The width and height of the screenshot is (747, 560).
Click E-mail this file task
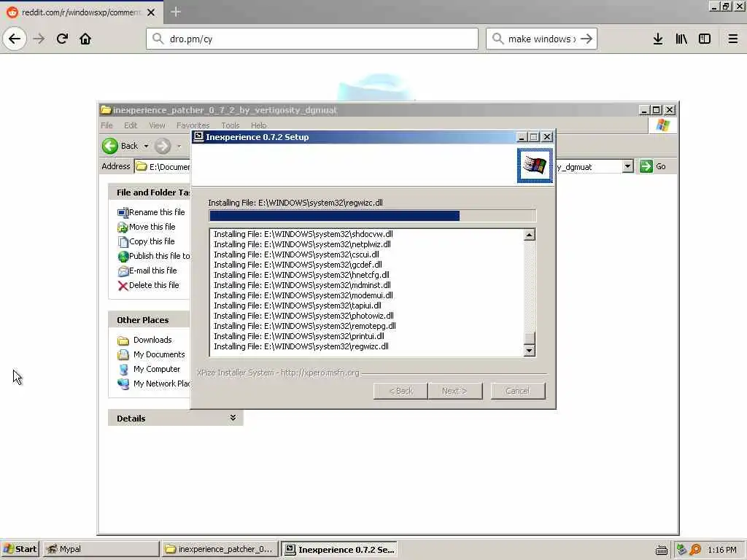coord(147,271)
